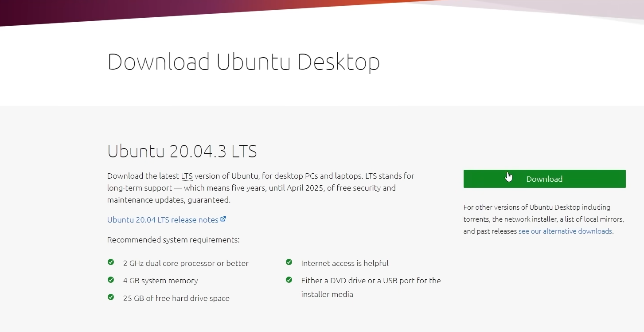Click the Recommended system requirements label
The width and height of the screenshot is (644, 332).
pyautogui.click(x=173, y=240)
